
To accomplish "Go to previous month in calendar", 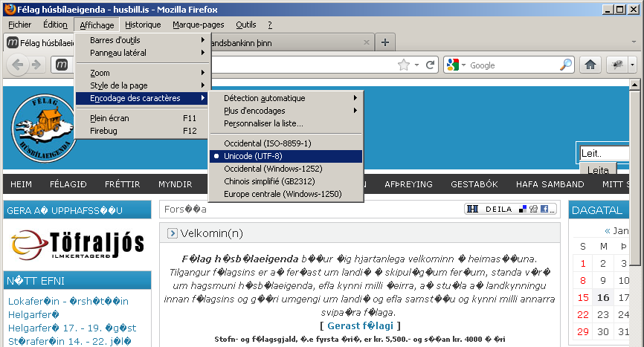I will (x=608, y=230).
